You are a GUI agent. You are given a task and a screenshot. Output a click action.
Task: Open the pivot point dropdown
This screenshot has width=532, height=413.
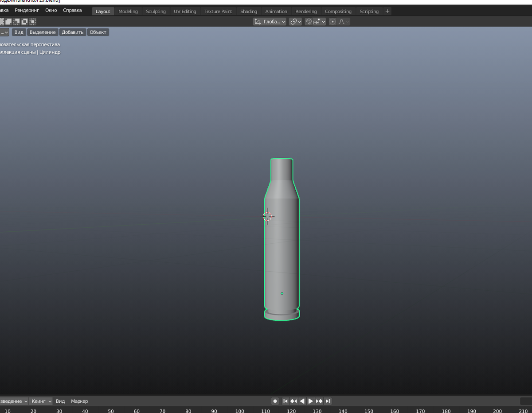tap(295, 21)
